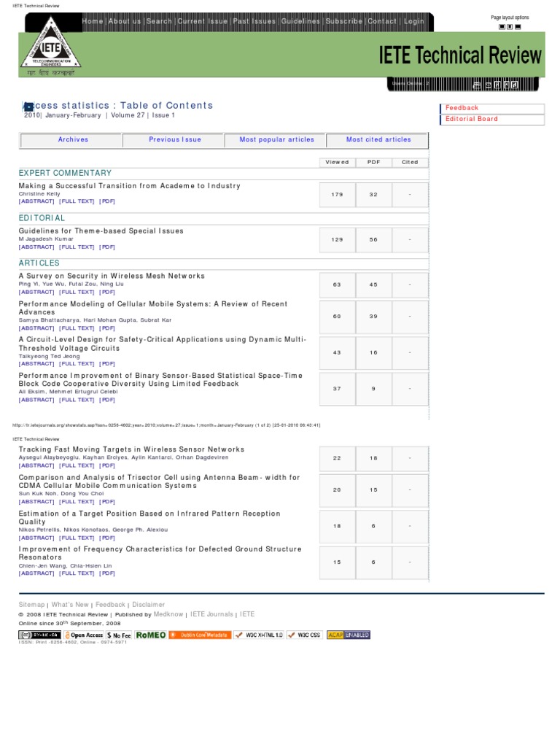Select the first page layout option icon

(x=502, y=27)
